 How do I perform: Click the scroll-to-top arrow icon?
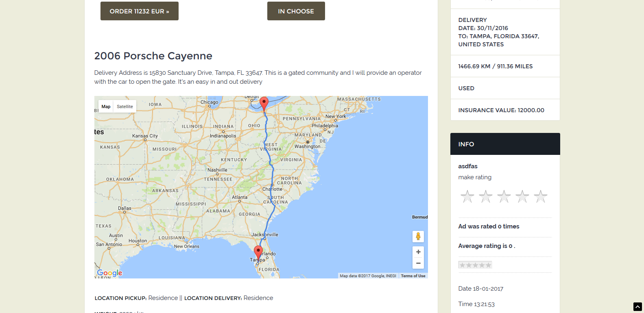tap(637, 307)
